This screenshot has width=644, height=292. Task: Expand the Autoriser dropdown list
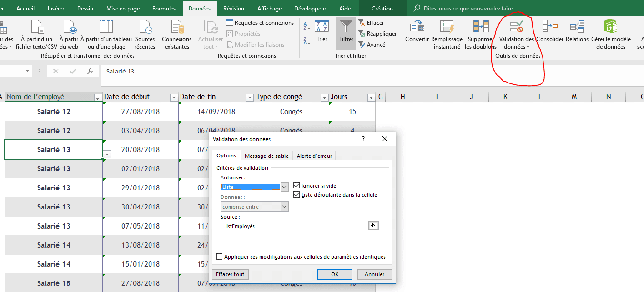point(284,187)
